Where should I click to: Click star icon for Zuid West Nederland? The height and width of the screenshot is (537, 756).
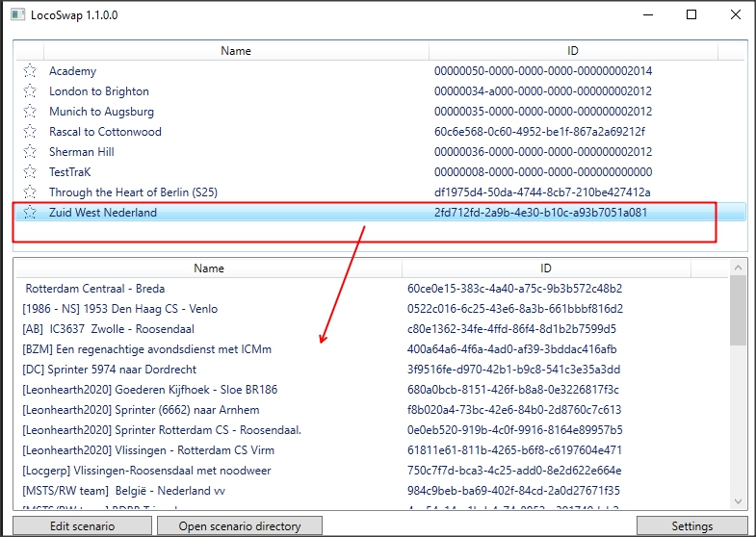point(30,213)
